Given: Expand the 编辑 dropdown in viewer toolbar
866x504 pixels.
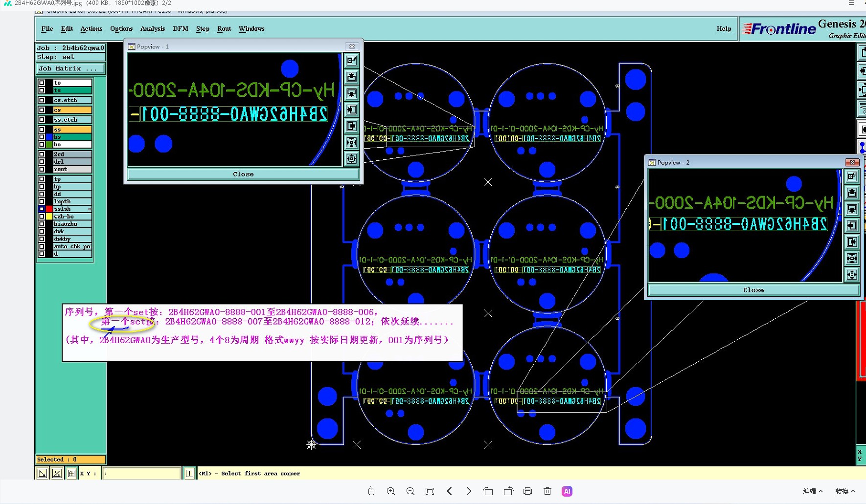Looking at the screenshot, I should 813,491.
